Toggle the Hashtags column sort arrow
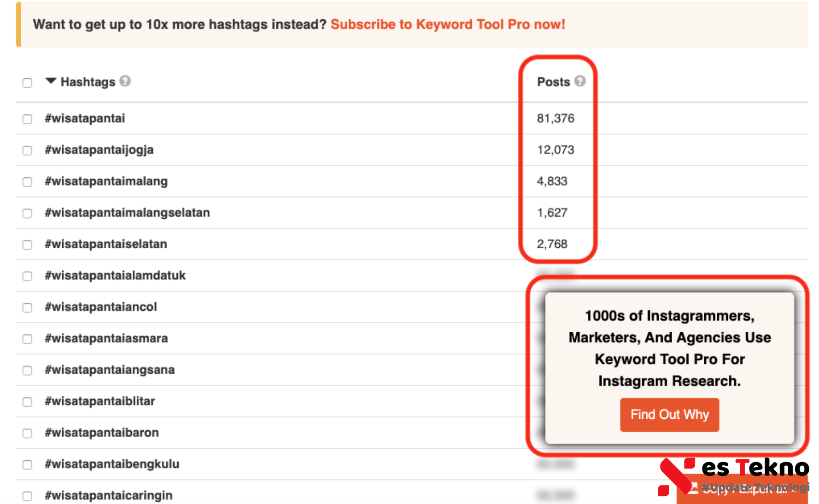819x504 pixels. 51,82
